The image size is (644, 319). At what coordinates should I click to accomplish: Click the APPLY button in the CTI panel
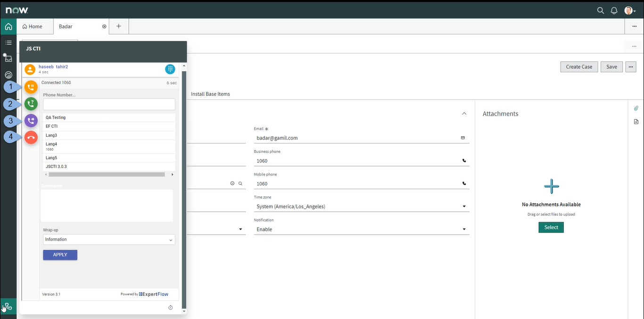[60, 254]
